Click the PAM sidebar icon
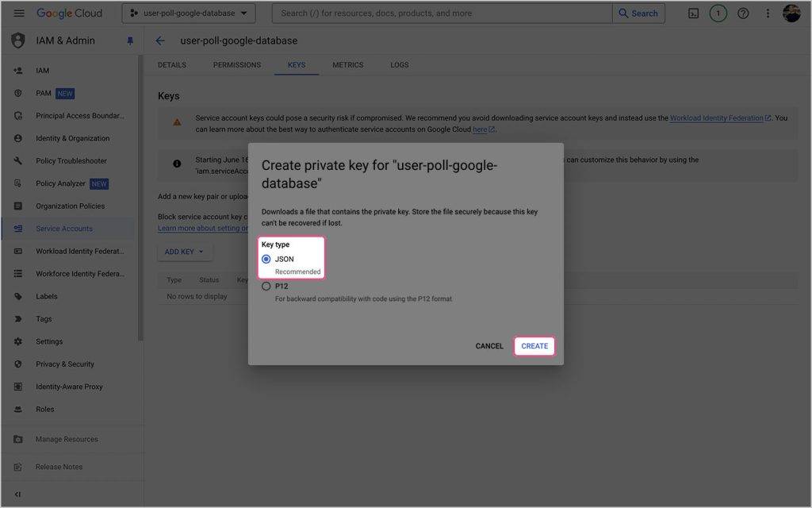The height and width of the screenshot is (508, 812). click(x=18, y=94)
